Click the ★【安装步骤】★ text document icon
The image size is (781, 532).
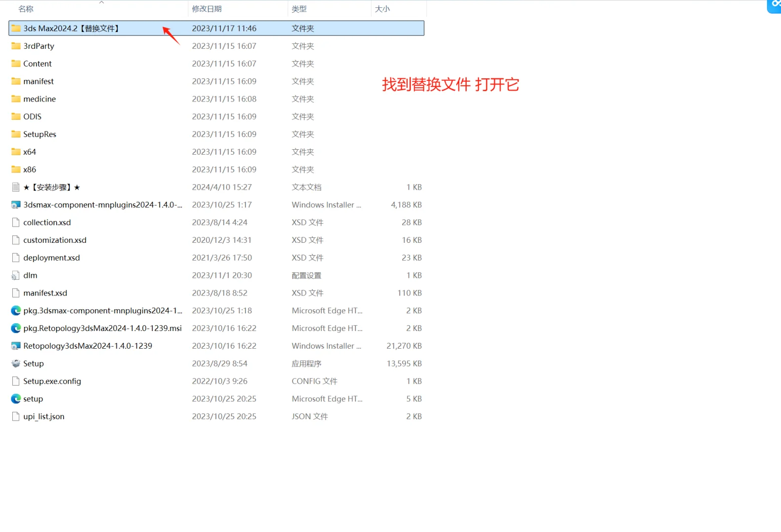click(x=16, y=187)
